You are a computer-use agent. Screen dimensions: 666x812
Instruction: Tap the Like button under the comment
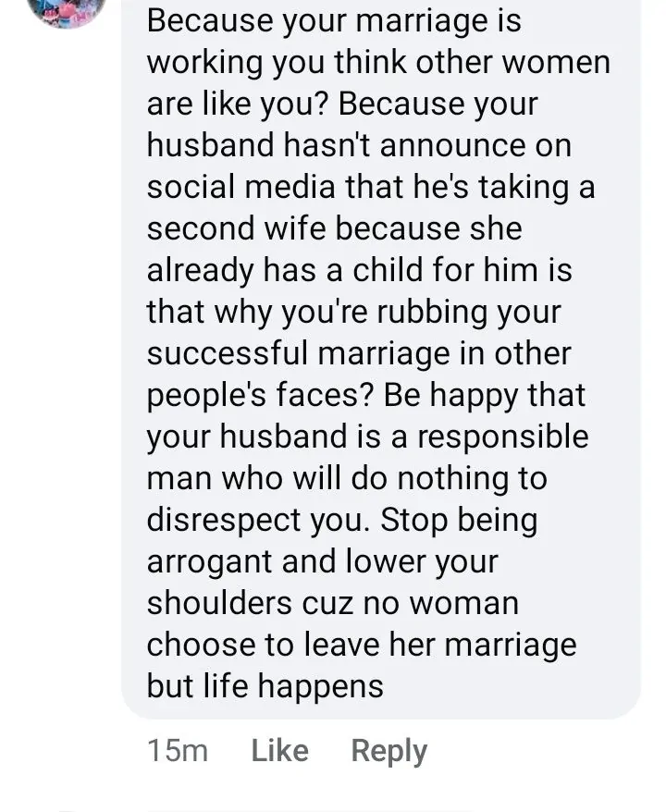coord(279,750)
